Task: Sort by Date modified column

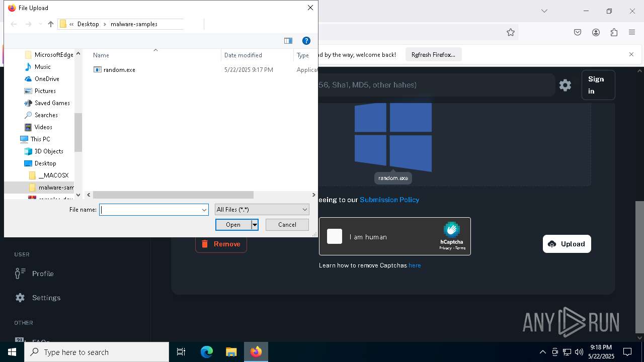Action: click(243, 55)
